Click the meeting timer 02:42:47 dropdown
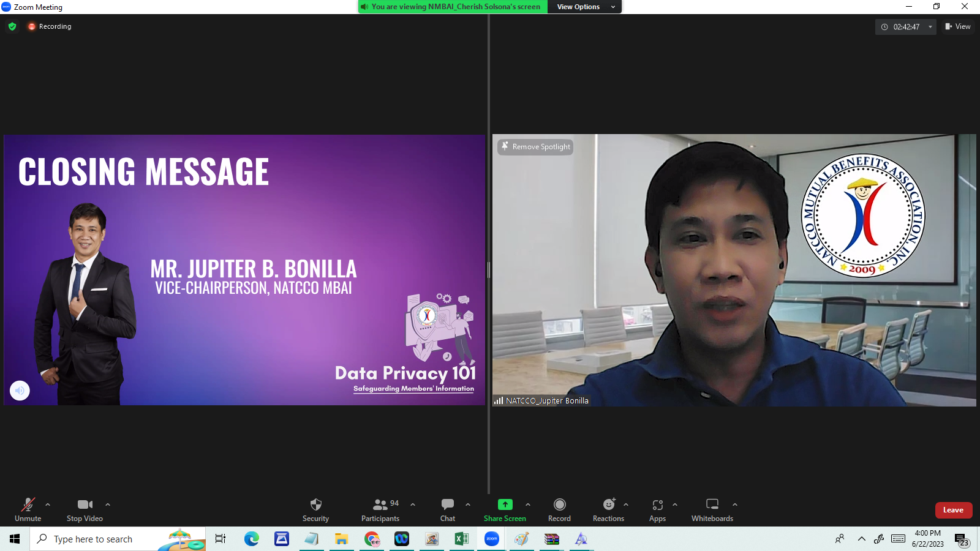Viewport: 980px width, 551px height. (x=906, y=27)
